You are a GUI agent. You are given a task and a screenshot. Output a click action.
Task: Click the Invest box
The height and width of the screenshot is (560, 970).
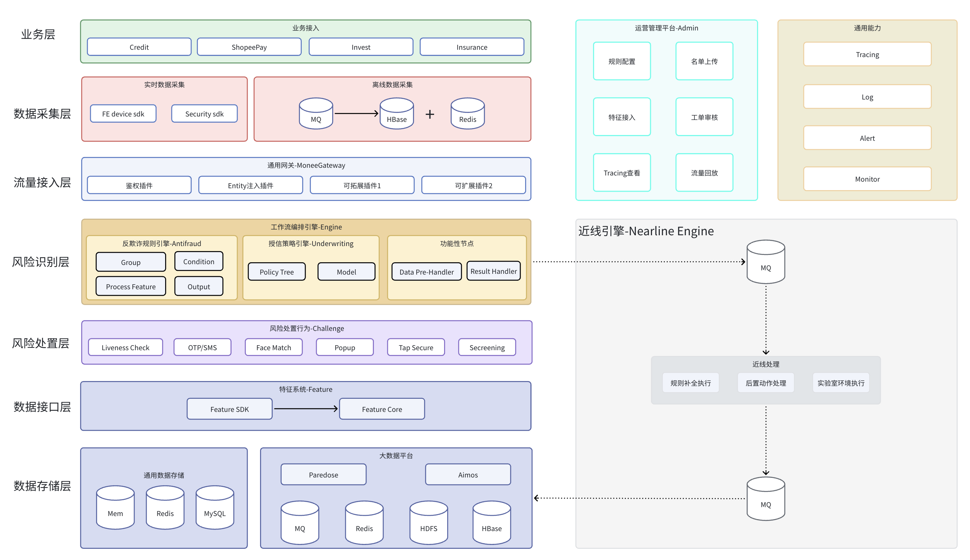(x=361, y=47)
